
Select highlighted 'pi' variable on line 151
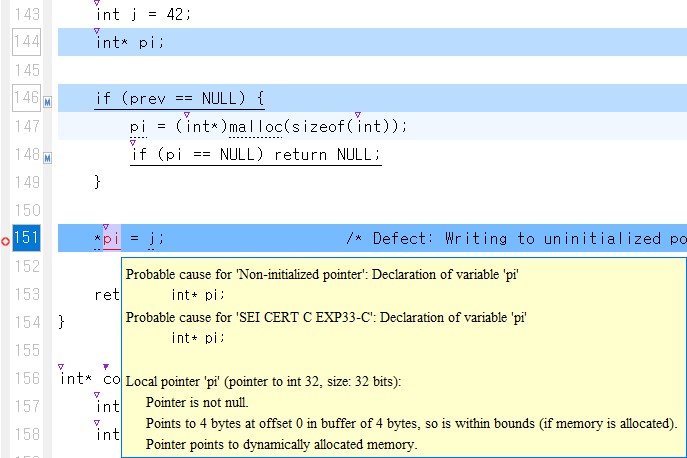111,239
